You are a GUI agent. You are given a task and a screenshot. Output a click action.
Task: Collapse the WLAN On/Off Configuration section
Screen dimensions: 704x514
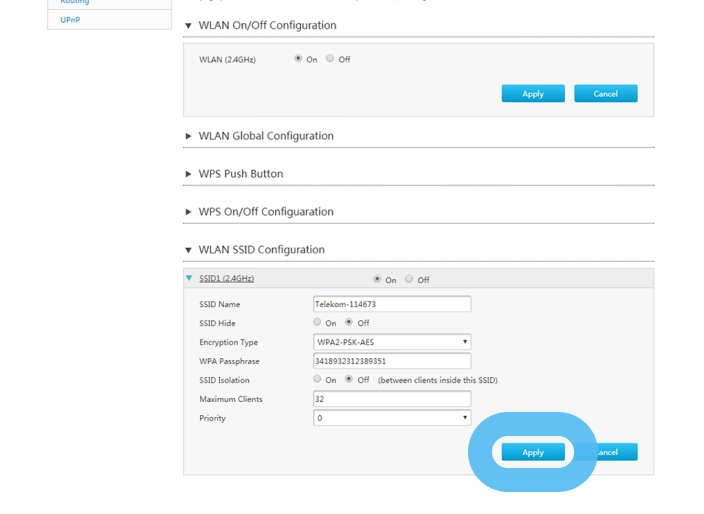tap(188, 25)
